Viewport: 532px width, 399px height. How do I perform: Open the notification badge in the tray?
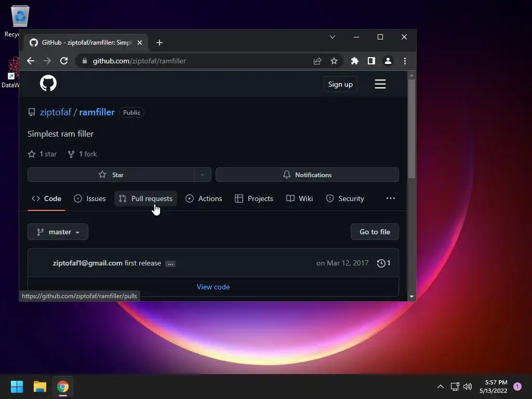[x=517, y=387]
